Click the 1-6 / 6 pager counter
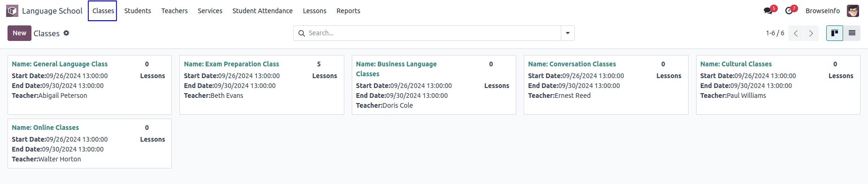The width and height of the screenshot is (868, 184). [x=775, y=33]
